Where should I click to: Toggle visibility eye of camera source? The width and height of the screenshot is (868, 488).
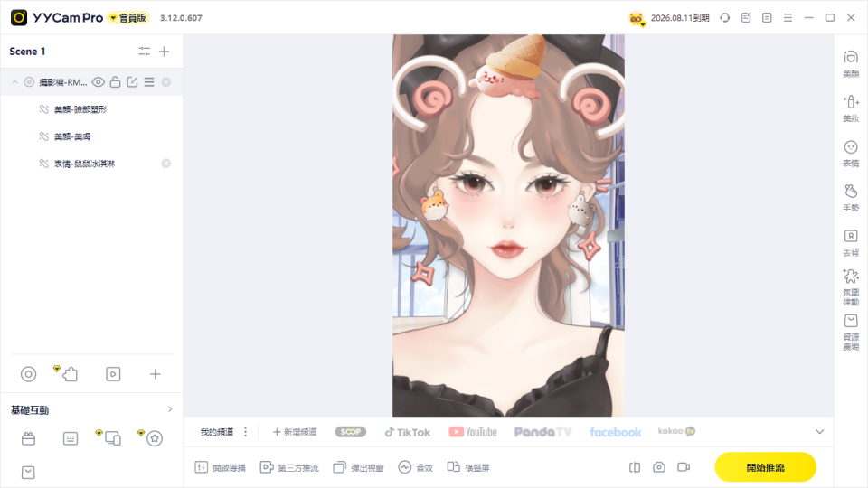pyautogui.click(x=98, y=82)
